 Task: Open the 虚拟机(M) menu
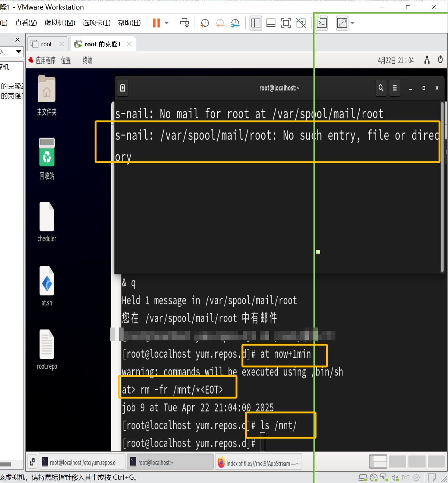[60, 23]
